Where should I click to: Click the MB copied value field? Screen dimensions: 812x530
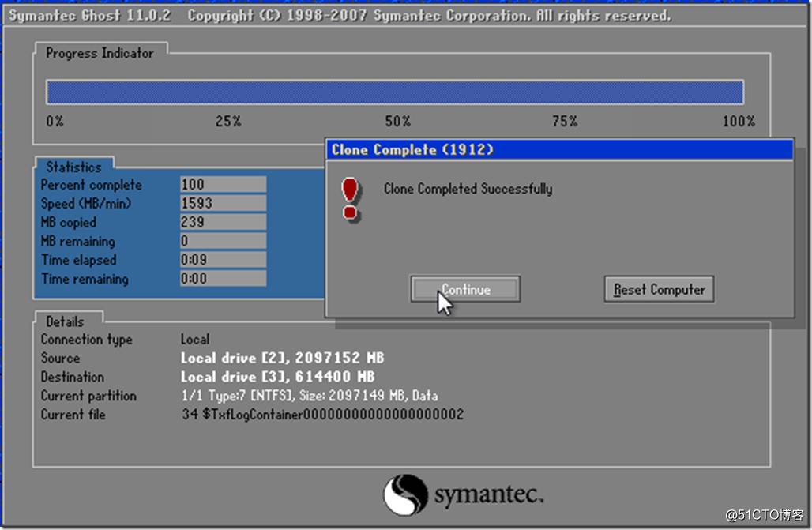223,223
